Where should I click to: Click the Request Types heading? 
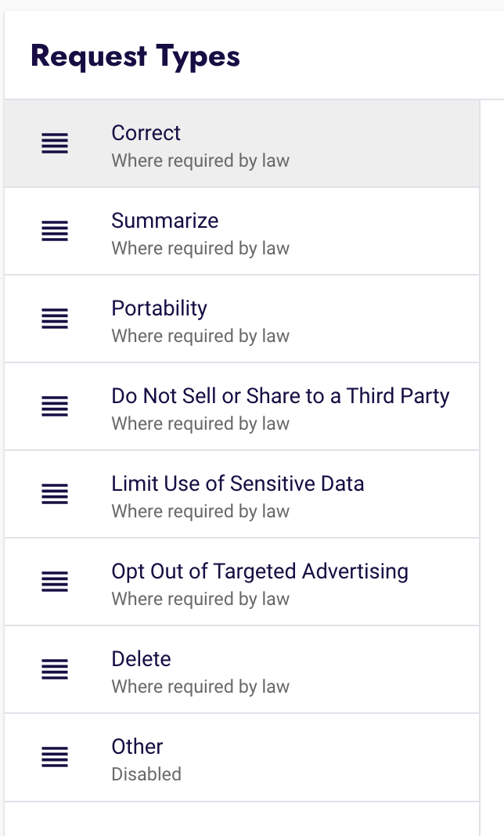(x=135, y=56)
